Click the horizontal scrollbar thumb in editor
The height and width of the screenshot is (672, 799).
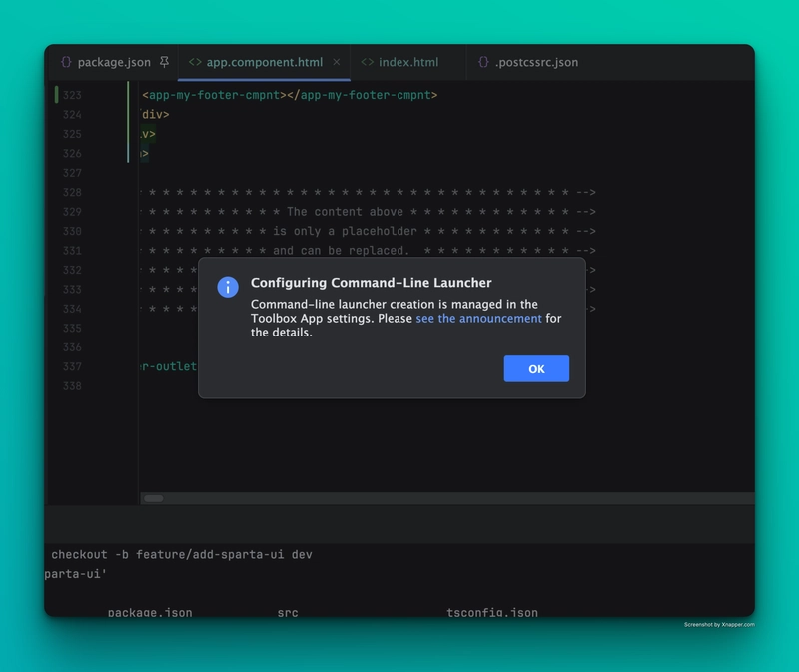[154, 498]
